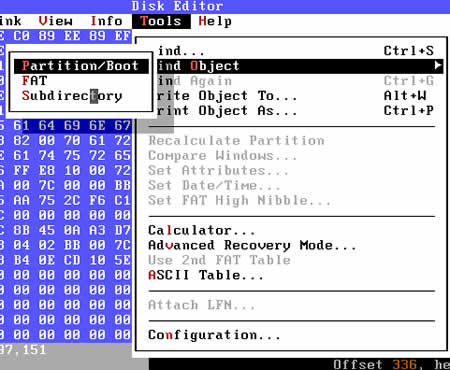
Task: Click hex byte 04 in row 04 02 BB
Action: 22,245
